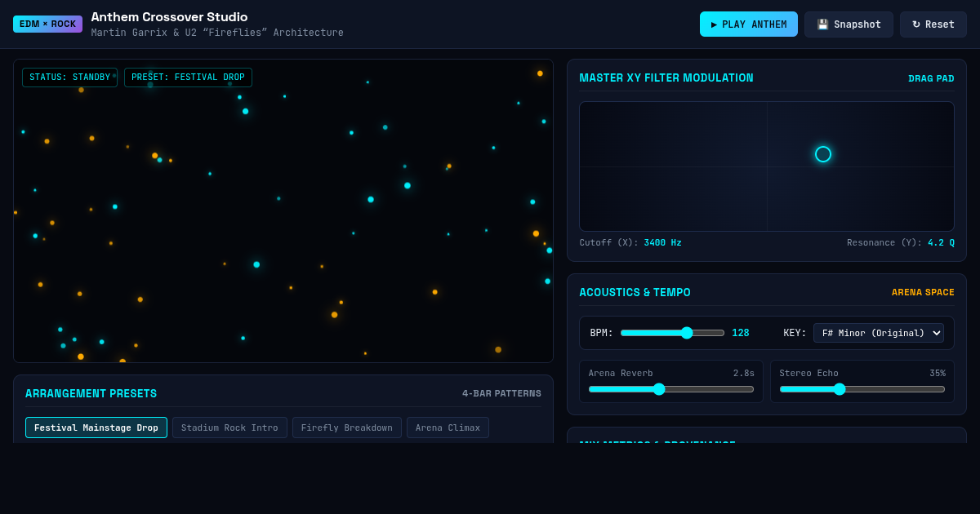Click the 35% echo value

[x=938, y=374]
